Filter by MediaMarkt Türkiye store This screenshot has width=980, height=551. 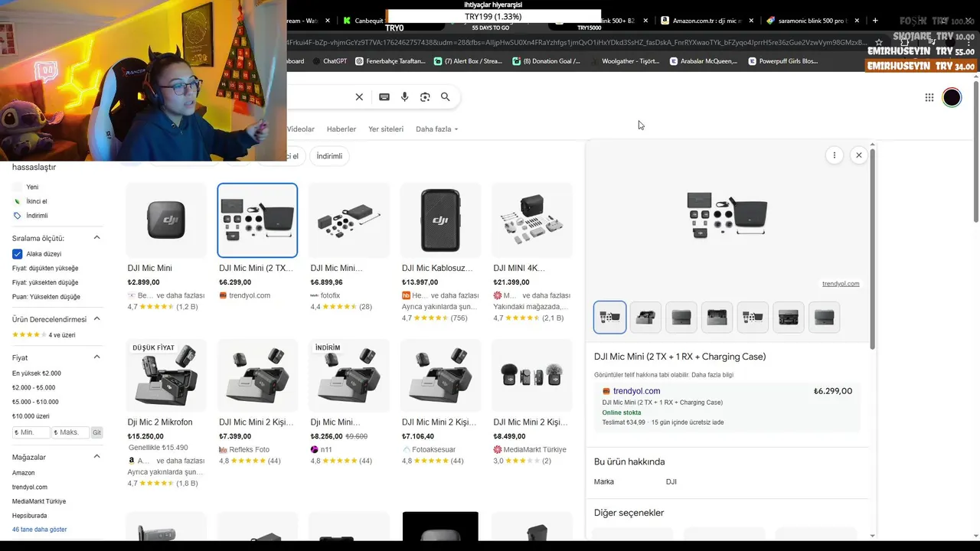[x=39, y=501]
